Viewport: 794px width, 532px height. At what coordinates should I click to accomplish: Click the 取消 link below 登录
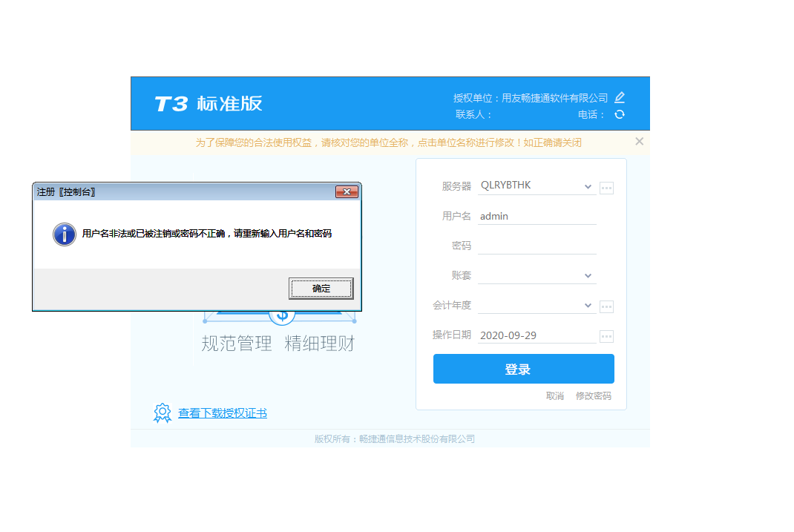[x=554, y=395]
